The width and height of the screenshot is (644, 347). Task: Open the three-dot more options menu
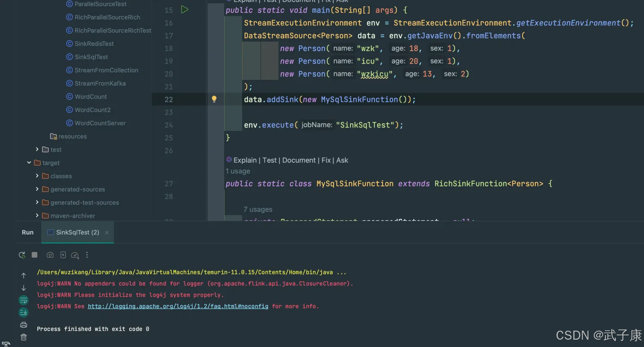(87, 255)
